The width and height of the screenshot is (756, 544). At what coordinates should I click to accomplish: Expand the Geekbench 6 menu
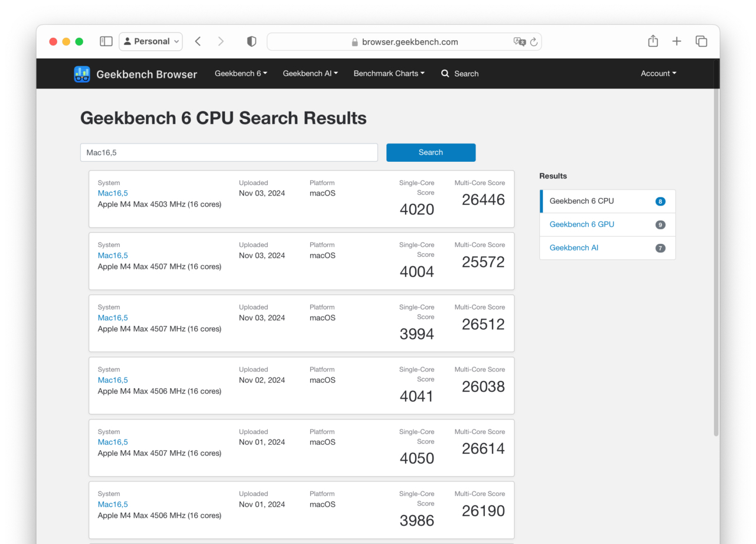241,73
